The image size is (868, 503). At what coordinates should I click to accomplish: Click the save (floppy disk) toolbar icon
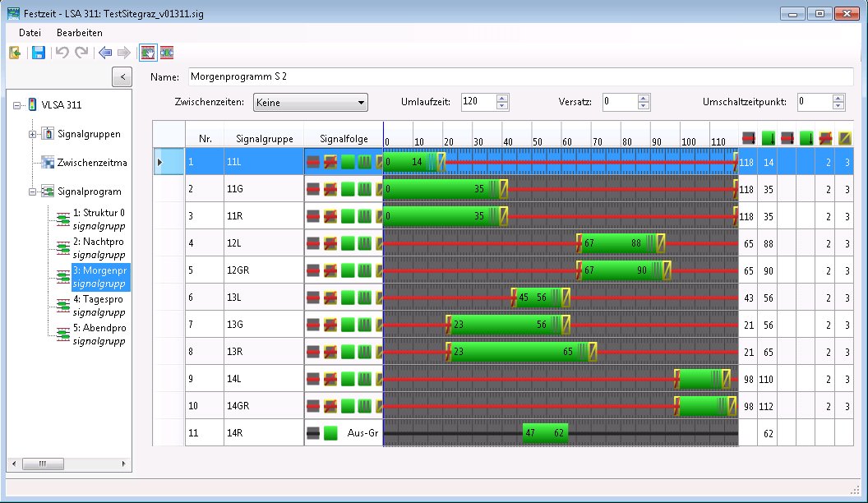pos(38,53)
